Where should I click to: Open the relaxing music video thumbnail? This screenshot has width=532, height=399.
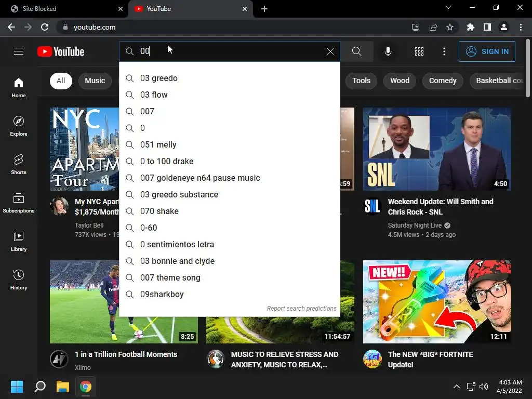pyautogui.click(x=280, y=330)
